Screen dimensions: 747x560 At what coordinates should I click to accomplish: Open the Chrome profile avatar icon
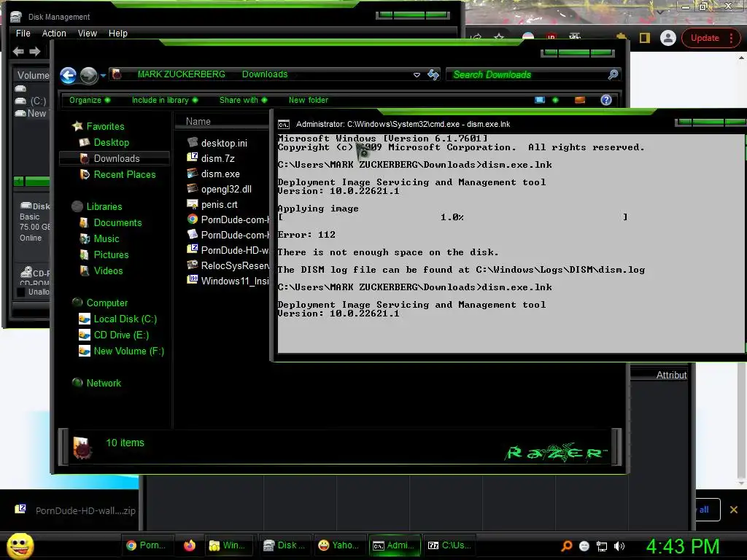668,38
